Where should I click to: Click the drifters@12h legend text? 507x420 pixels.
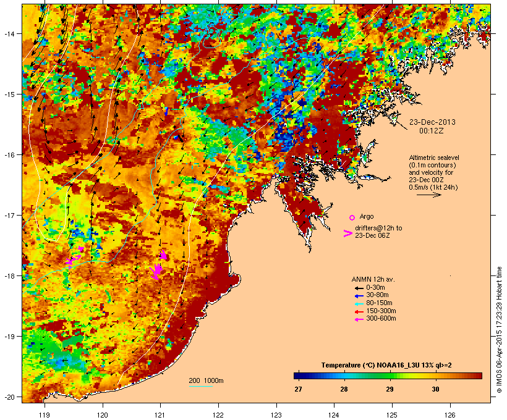pyautogui.click(x=378, y=232)
